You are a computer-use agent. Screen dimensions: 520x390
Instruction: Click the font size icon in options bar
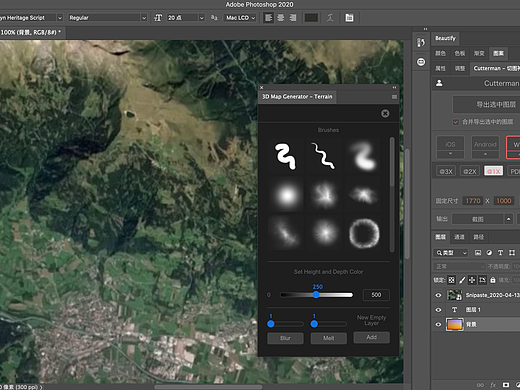[158, 18]
